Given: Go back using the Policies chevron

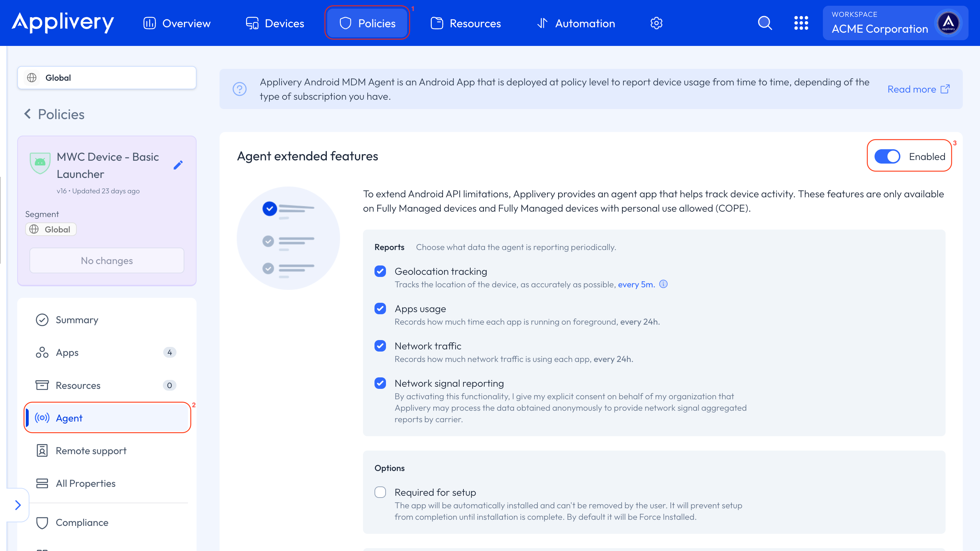Looking at the screenshot, I should (x=28, y=114).
